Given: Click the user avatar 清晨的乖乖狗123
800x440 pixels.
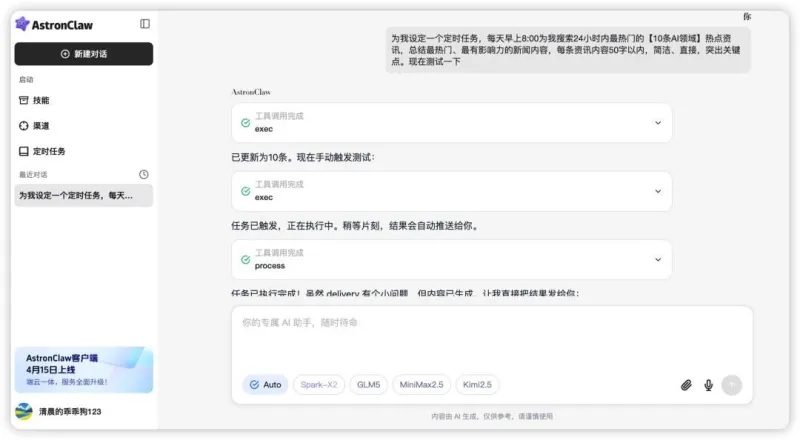Looking at the screenshot, I should (x=23, y=411).
